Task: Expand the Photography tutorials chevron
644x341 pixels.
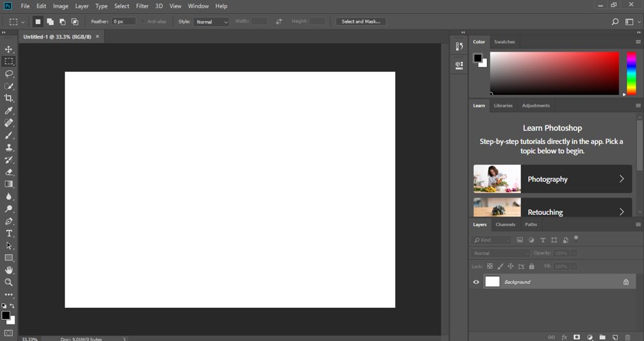Action: 621,178
